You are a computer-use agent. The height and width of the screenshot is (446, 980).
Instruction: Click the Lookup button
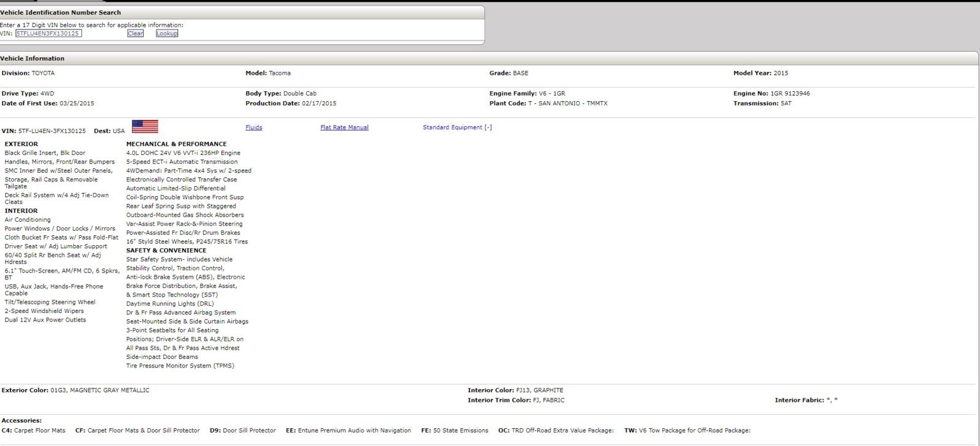coord(167,33)
